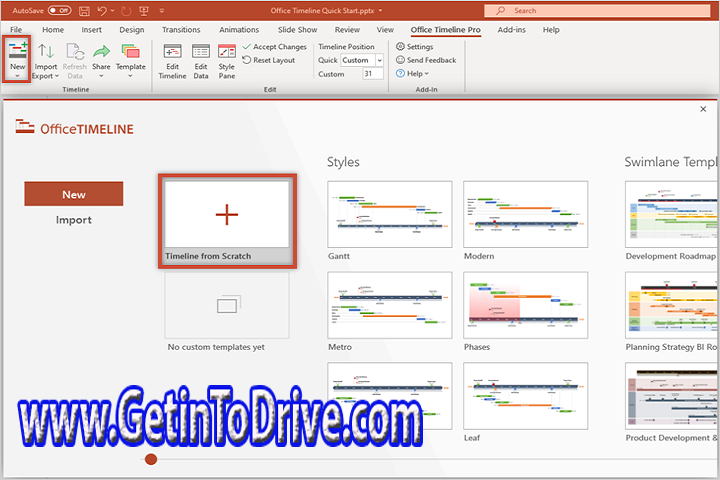The width and height of the screenshot is (720, 480).
Task: Choose the Gantt style template
Action: click(x=390, y=215)
